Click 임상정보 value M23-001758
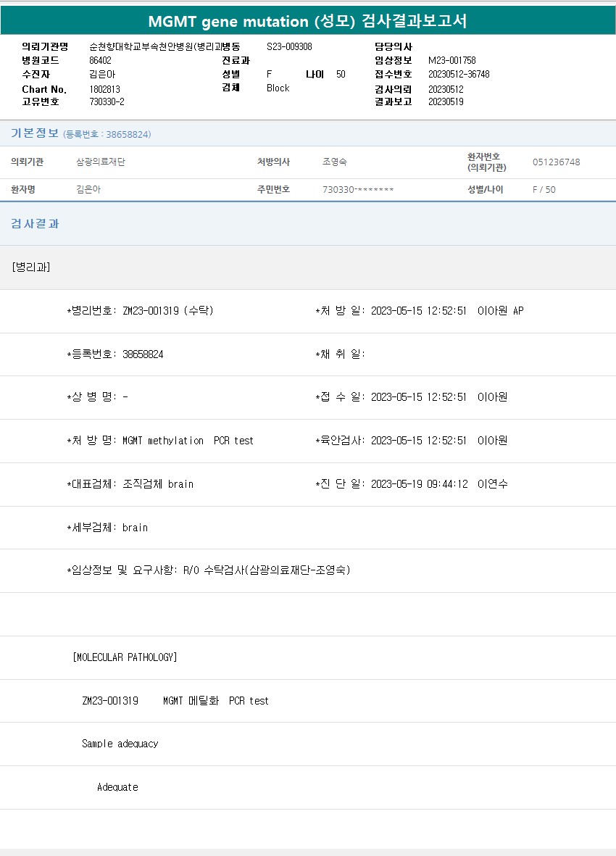Image resolution: width=616 pixels, height=856 pixels. (x=451, y=61)
